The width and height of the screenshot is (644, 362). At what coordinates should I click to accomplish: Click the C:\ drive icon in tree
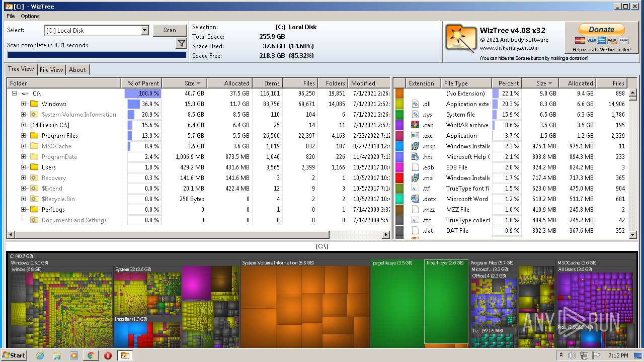(x=25, y=94)
